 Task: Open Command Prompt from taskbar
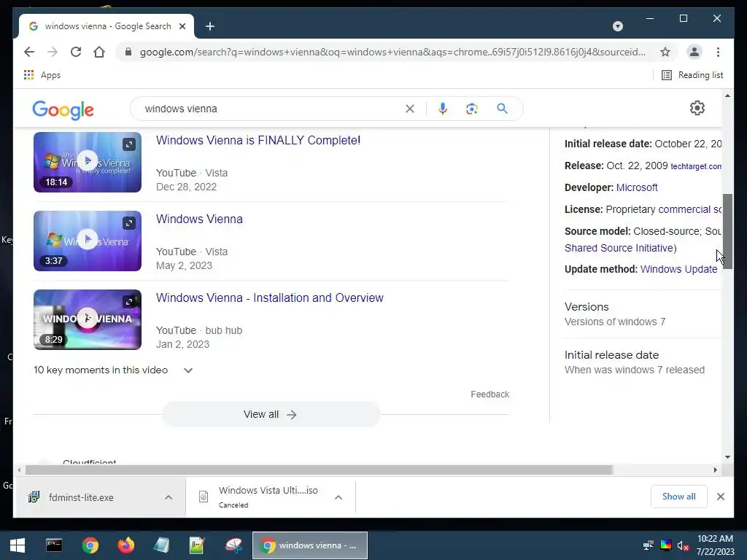[54, 545]
